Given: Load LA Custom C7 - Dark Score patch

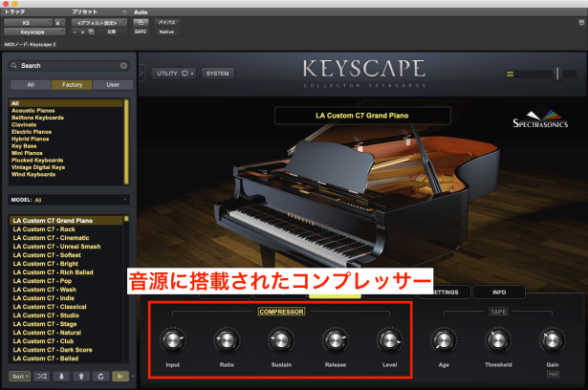Looking at the screenshot, I should 53,350.
